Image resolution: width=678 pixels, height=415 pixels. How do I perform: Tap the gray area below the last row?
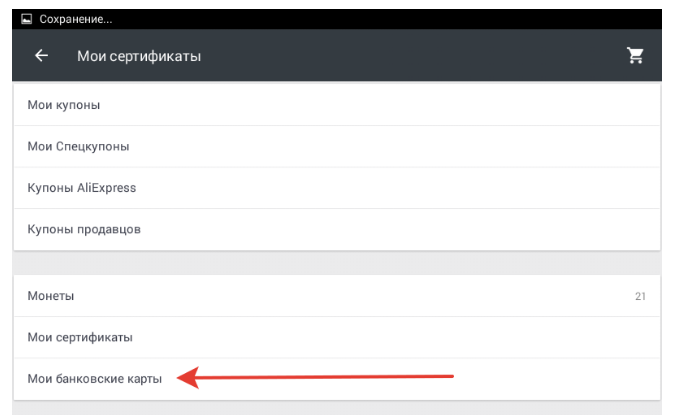[336, 408]
